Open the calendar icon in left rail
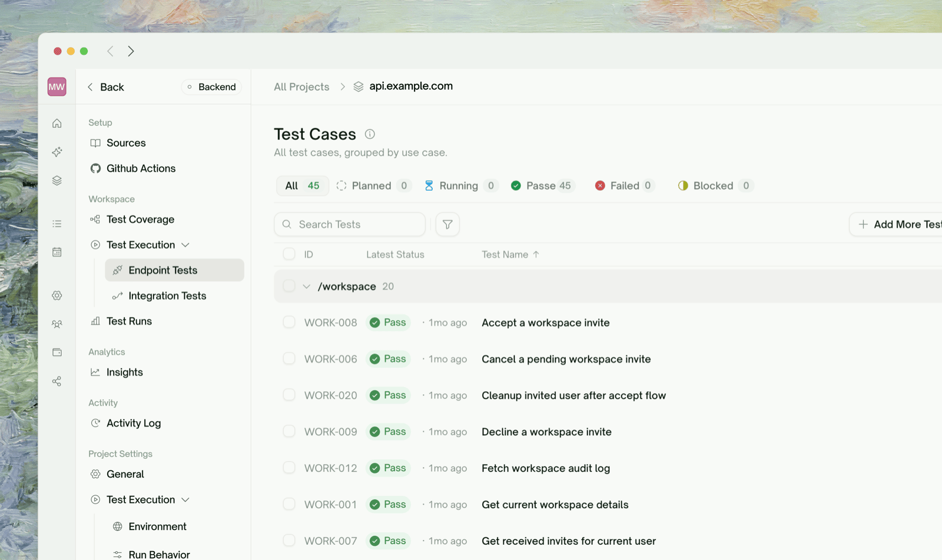This screenshot has width=942, height=560. click(57, 252)
